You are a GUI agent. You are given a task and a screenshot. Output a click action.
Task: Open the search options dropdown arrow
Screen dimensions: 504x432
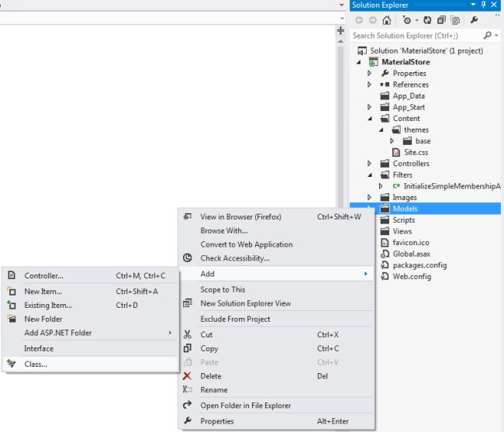tap(496, 36)
